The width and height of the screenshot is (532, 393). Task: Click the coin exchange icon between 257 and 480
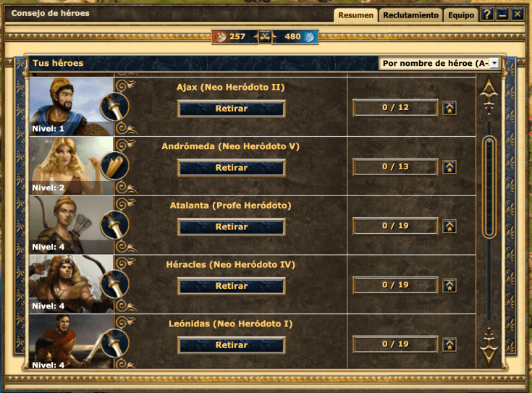coord(265,37)
